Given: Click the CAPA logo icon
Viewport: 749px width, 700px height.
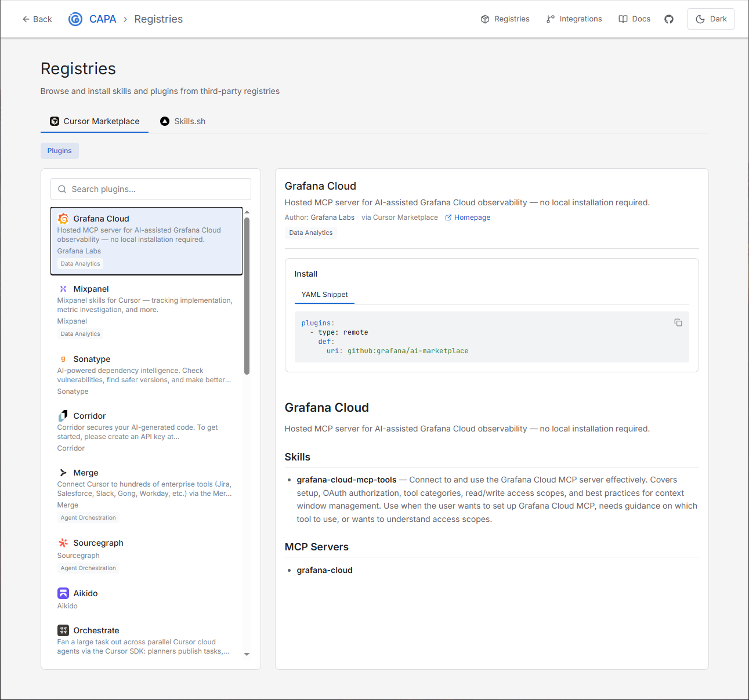Looking at the screenshot, I should point(75,19).
